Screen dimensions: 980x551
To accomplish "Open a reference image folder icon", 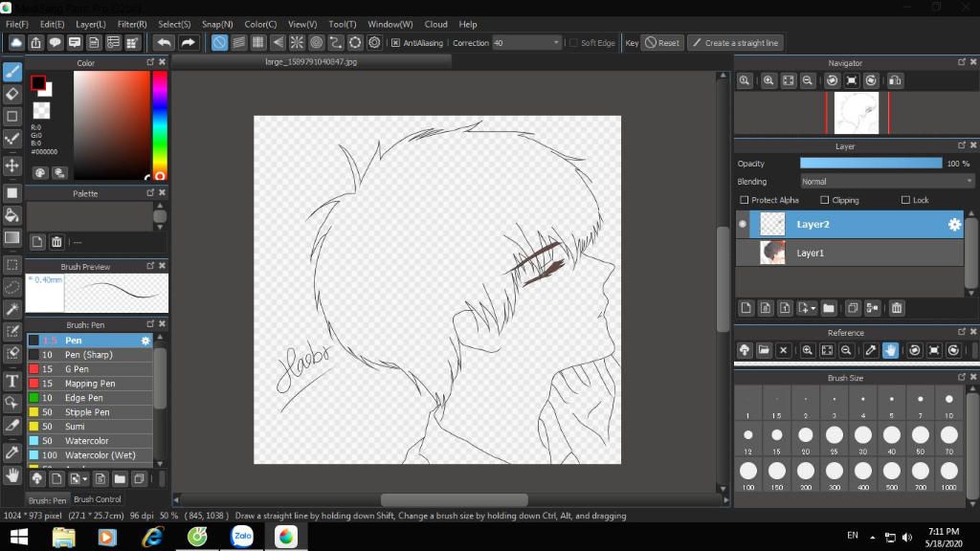I will [764, 350].
